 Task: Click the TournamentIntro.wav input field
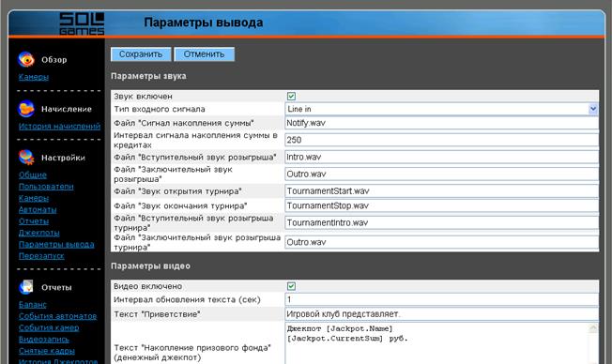441,222
